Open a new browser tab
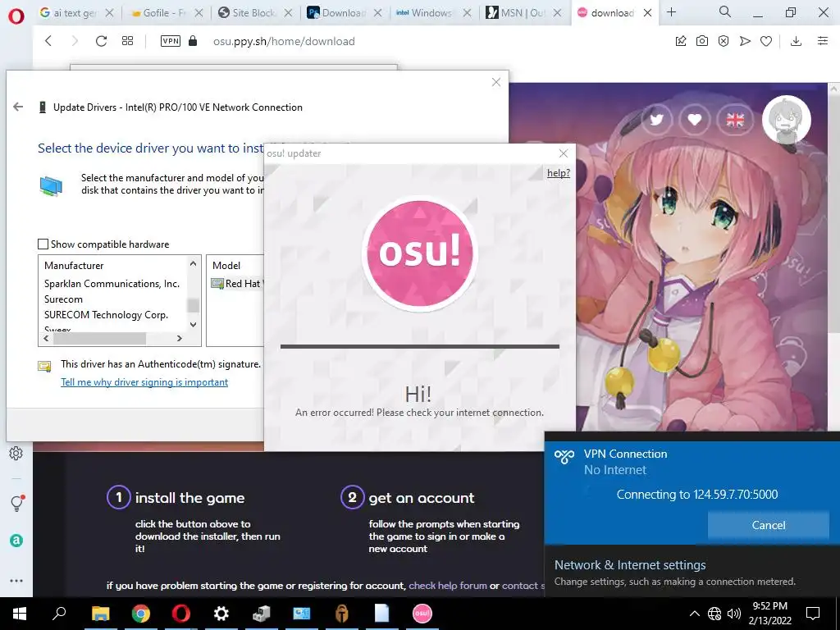Image resolution: width=840 pixels, height=630 pixels. coord(671,12)
